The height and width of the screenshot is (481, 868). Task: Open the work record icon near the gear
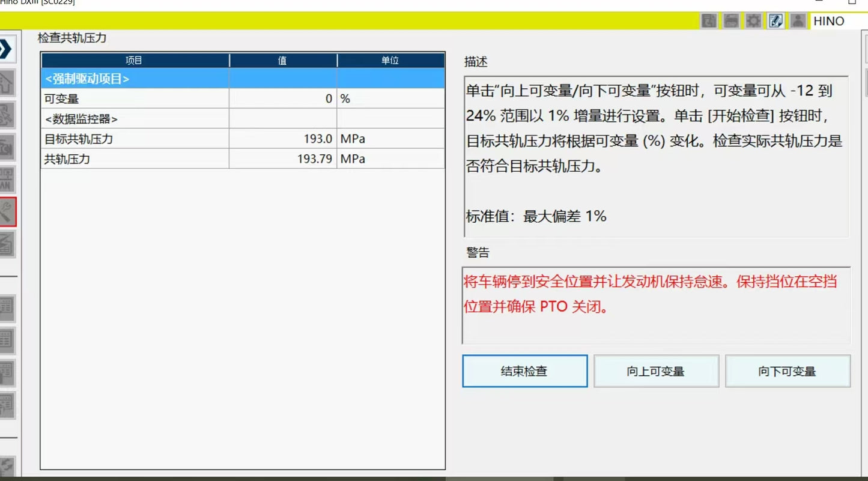coord(709,20)
